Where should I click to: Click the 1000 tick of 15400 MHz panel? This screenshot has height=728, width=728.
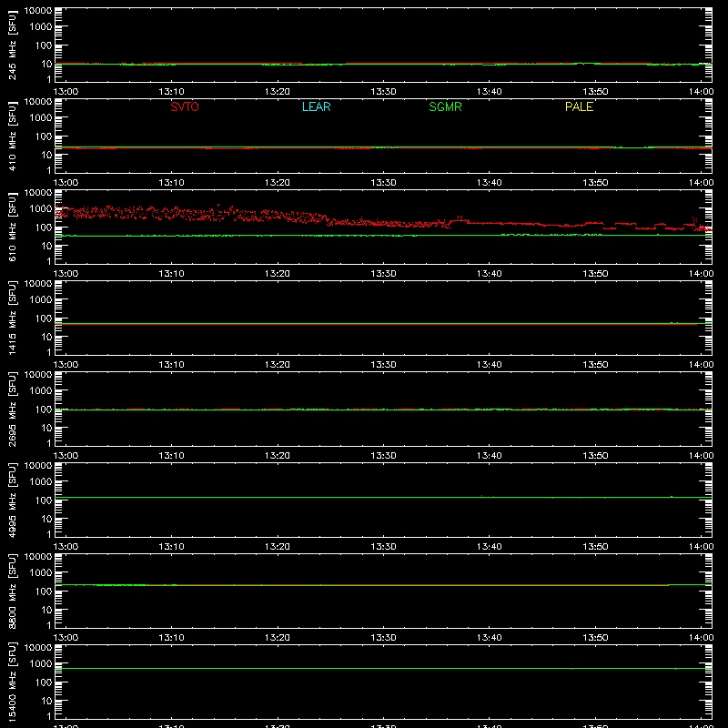41,663
